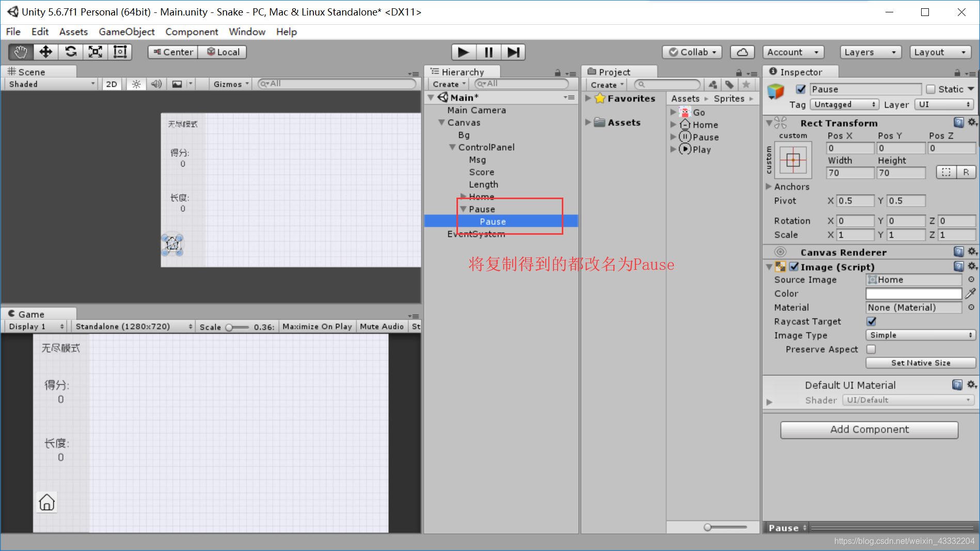The image size is (980, 551).
Task: Open the Collab button
Action: point(692,52)
